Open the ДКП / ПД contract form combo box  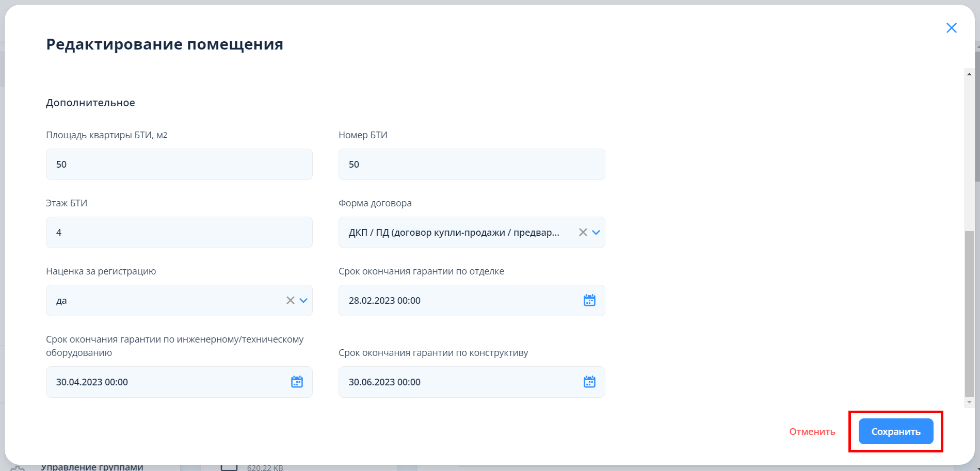[454, 232]
